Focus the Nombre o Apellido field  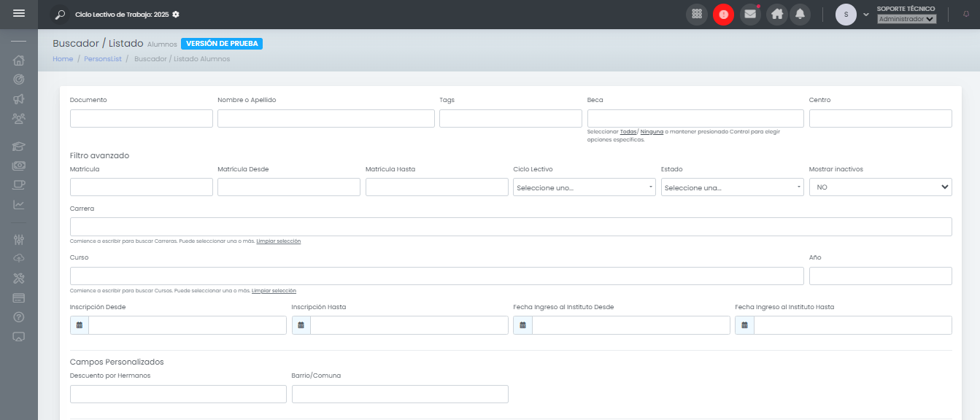tap(326, 118)
